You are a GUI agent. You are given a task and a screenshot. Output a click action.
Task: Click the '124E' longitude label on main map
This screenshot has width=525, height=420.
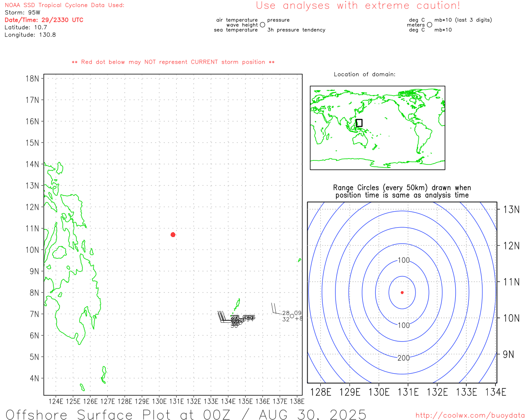56,401
